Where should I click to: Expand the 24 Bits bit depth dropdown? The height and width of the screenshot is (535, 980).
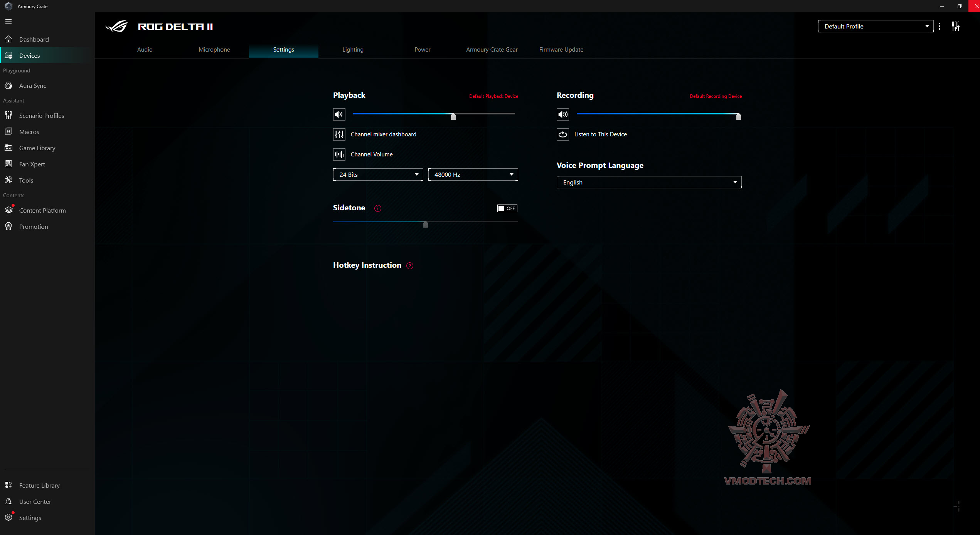[x=378, y=174]
